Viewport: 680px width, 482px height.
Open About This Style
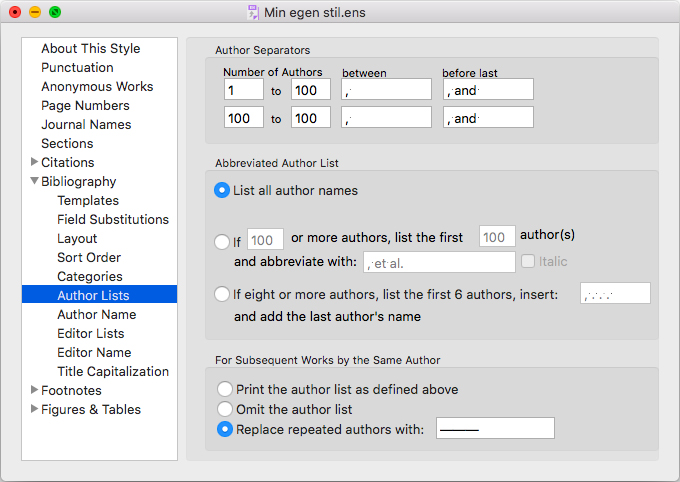(91, 48)
